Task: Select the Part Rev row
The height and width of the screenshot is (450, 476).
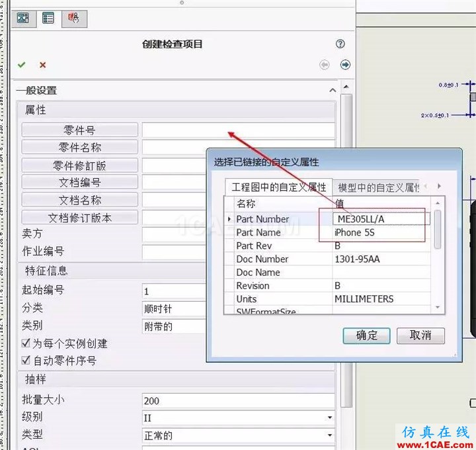Action: click(x=327, y=246)
